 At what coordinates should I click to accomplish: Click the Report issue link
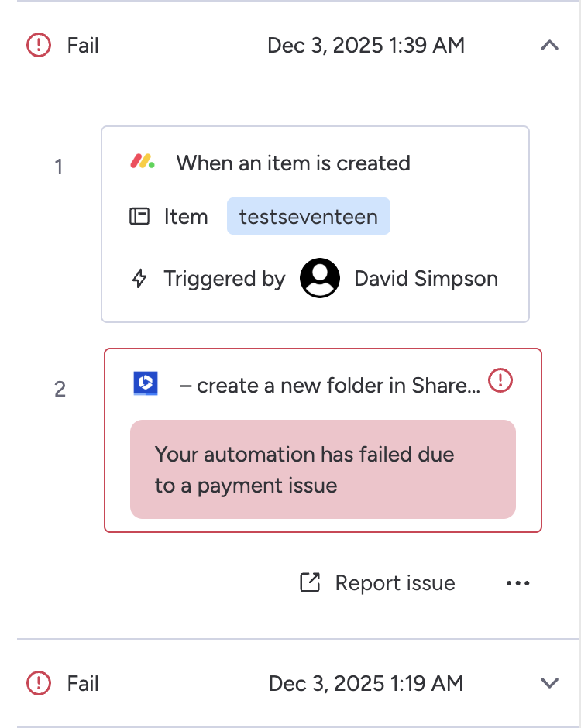pyautogui.click(x=394, y=583)
